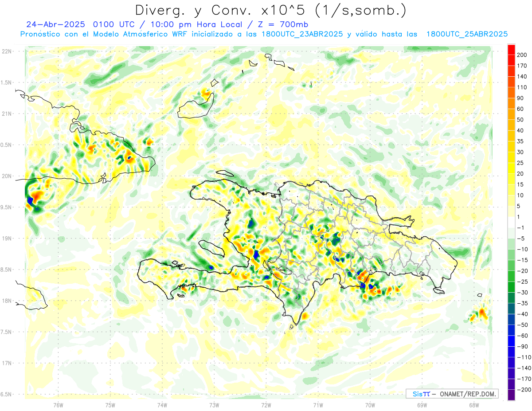Click the '-140' color scale value
This screenshot has height=411, width=532.
click(x=524, y=368)
